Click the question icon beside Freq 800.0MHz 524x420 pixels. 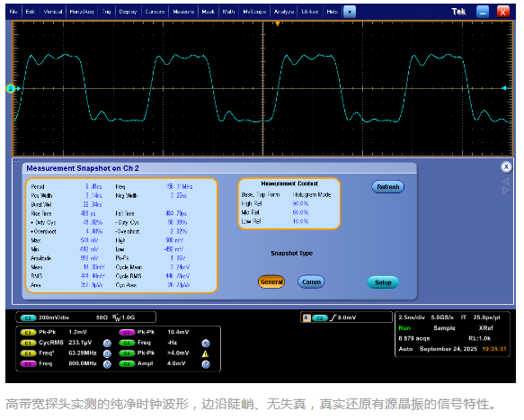click(x=107, y=364)
